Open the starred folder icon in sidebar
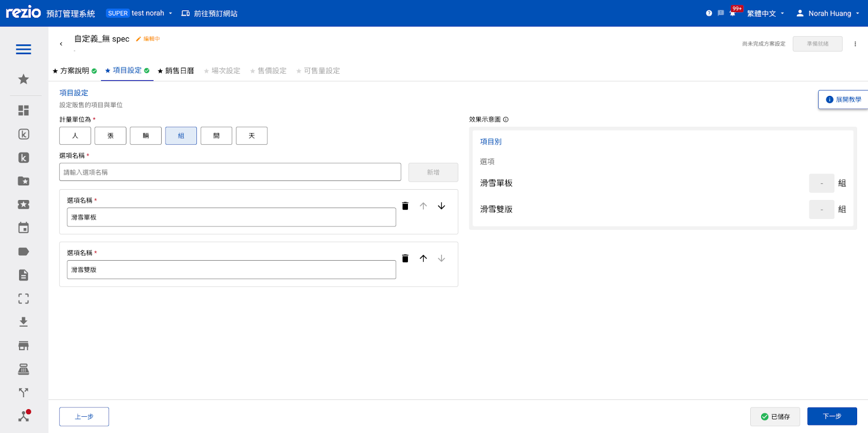 tap(23, 181)
